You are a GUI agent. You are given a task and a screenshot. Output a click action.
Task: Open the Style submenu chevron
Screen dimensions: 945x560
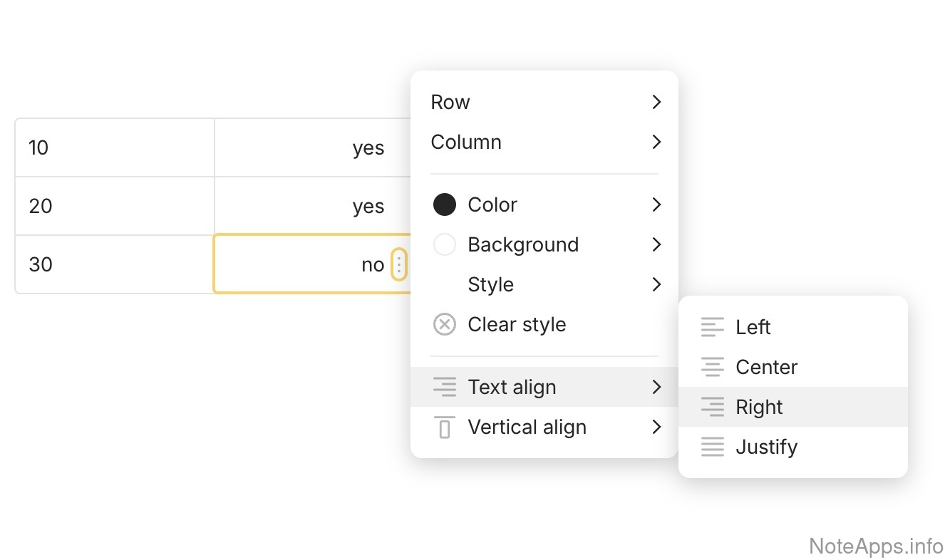point(656,285)
